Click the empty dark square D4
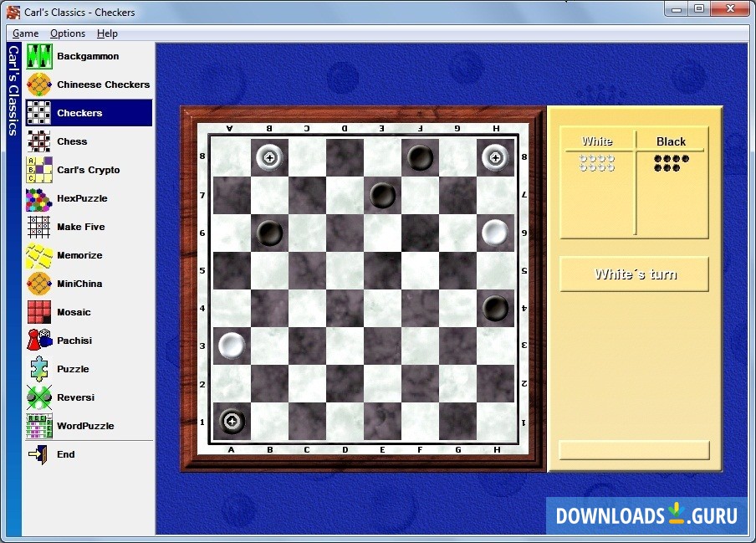The height and width of the screenshot is (543, 756). pos(345,308)
